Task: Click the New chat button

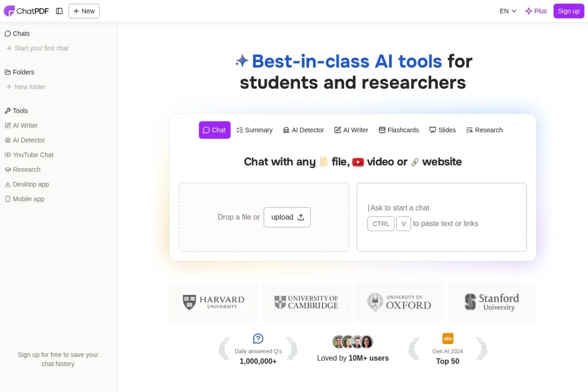Action: click(x=84, y=11)
